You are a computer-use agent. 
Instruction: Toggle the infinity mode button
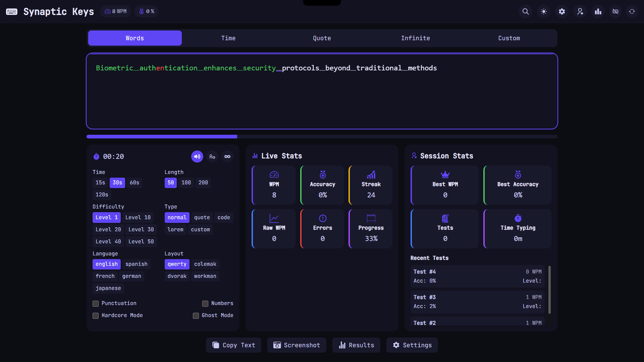tap(227, 157)
